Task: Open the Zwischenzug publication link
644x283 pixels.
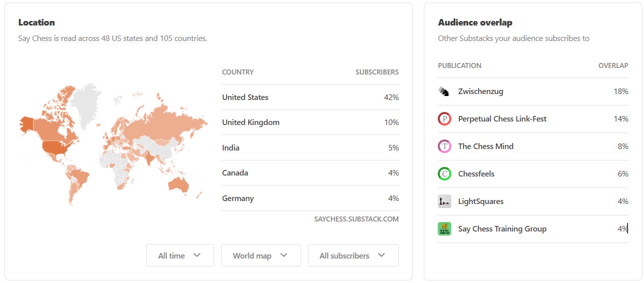Action: pos(481,91)
